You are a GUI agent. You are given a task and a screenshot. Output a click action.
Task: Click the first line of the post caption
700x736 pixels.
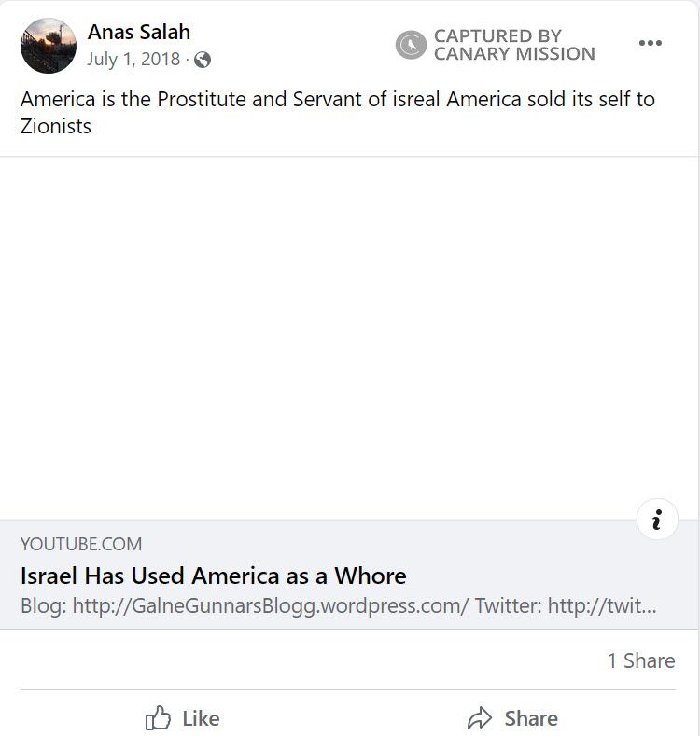(337, 99)
